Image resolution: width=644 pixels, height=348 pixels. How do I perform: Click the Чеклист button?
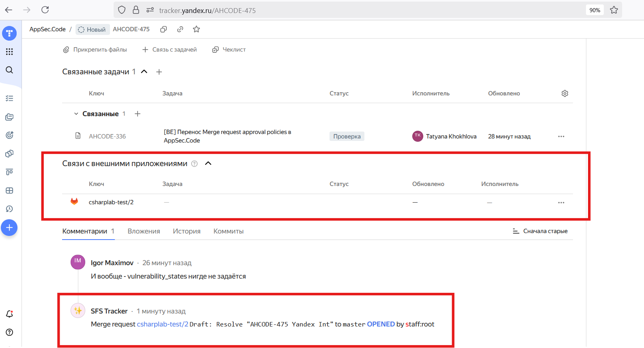tap(229, 50)
